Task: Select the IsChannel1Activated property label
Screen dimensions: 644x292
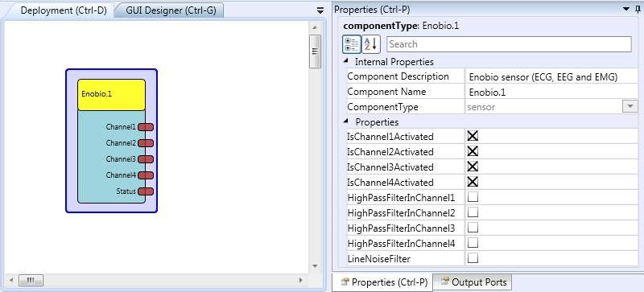Action: click(390, 137)
